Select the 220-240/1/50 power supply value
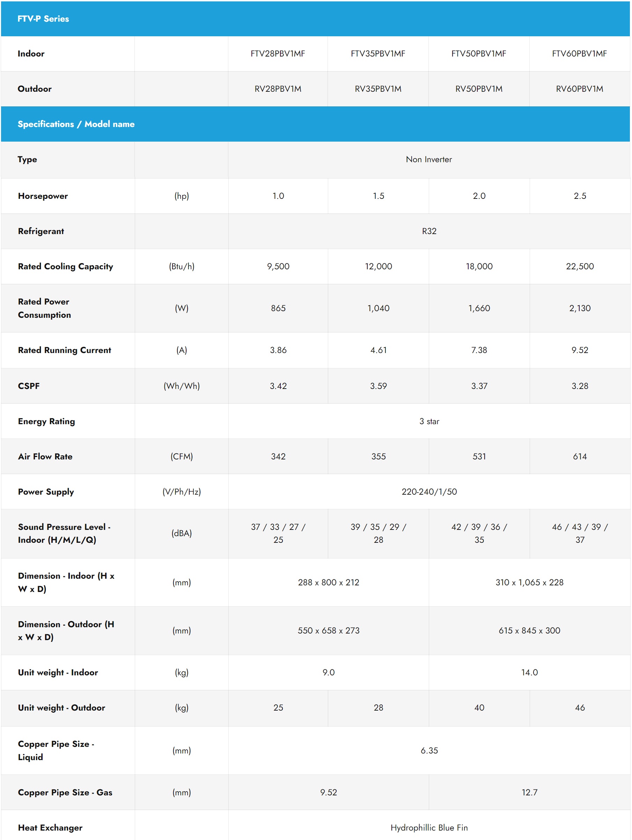This screenshot has height=840, width=632. click(429, 492)
